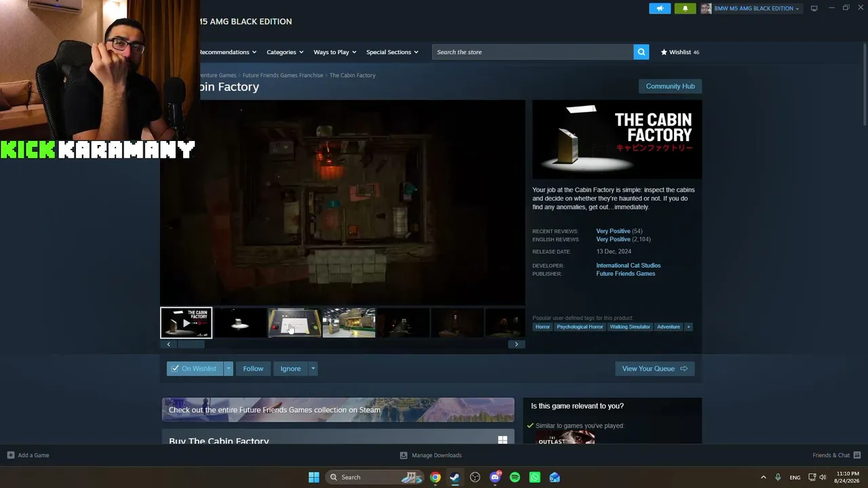This screenshot has height=488, width=868.
Task: Open Wishlist from the store bar
Action: click(x=680, y=52)
